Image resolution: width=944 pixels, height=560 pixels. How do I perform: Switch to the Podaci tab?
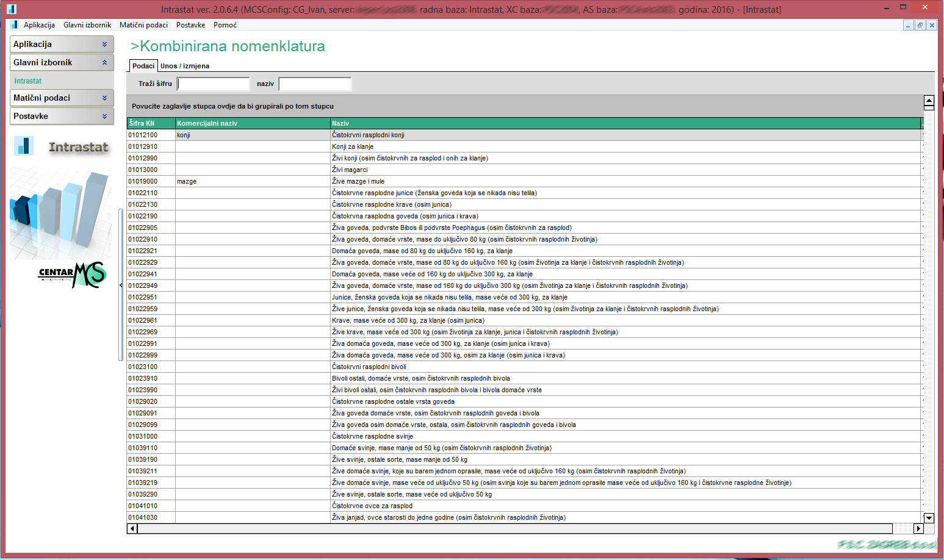[143, 66]
